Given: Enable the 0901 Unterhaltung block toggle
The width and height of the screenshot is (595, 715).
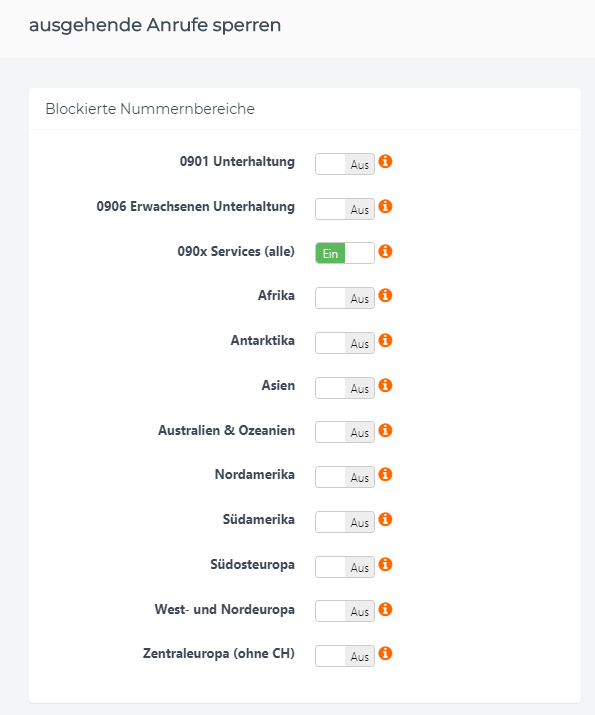Looking at the screenshot, I should (x=345, y=164).
